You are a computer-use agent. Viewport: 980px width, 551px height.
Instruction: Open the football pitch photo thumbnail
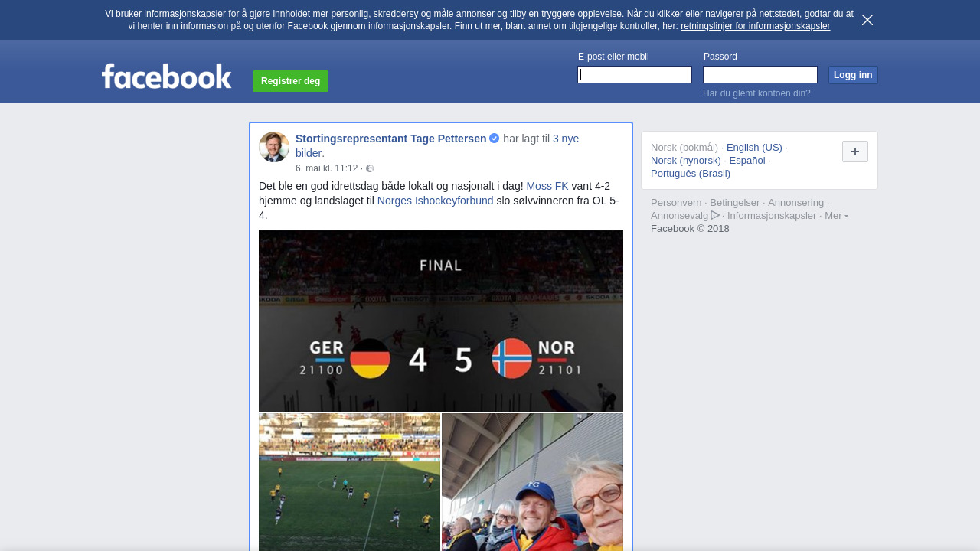tap(349, 482)
